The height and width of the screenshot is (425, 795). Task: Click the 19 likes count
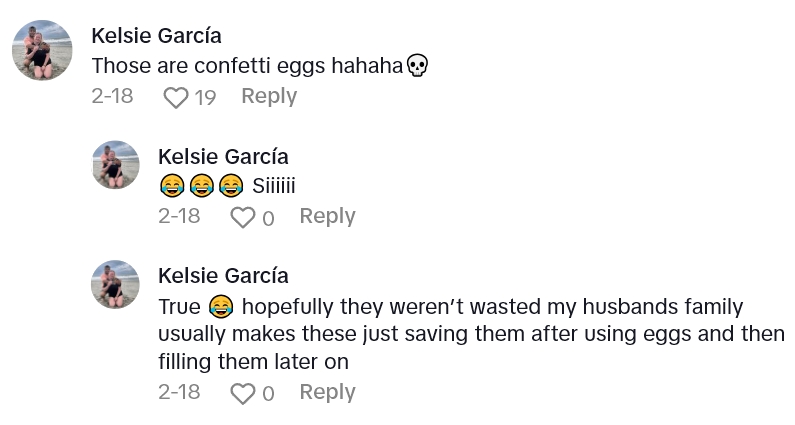(x=205, y=97)
